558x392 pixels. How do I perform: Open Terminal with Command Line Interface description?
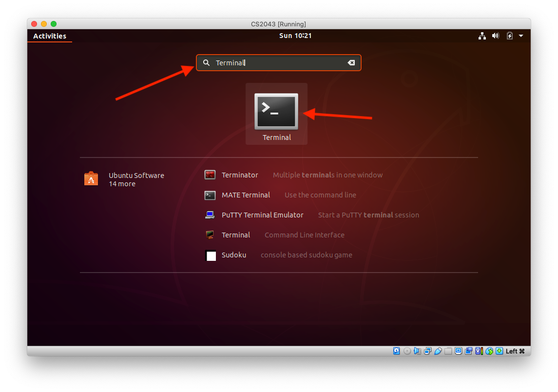[235, 235]
